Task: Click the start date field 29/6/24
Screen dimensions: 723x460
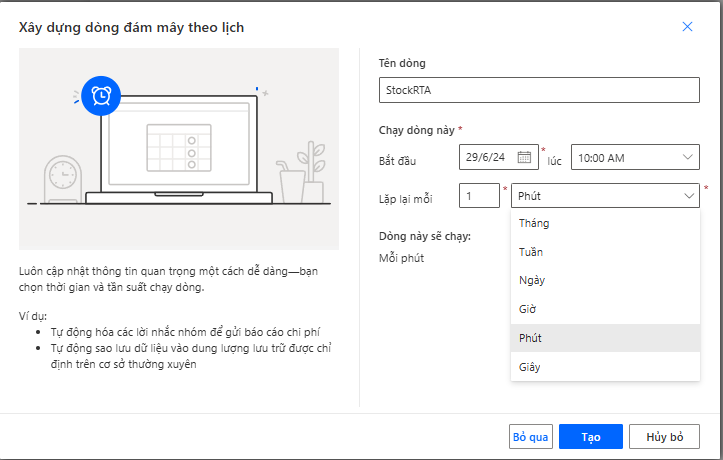Action: point(498,157)
